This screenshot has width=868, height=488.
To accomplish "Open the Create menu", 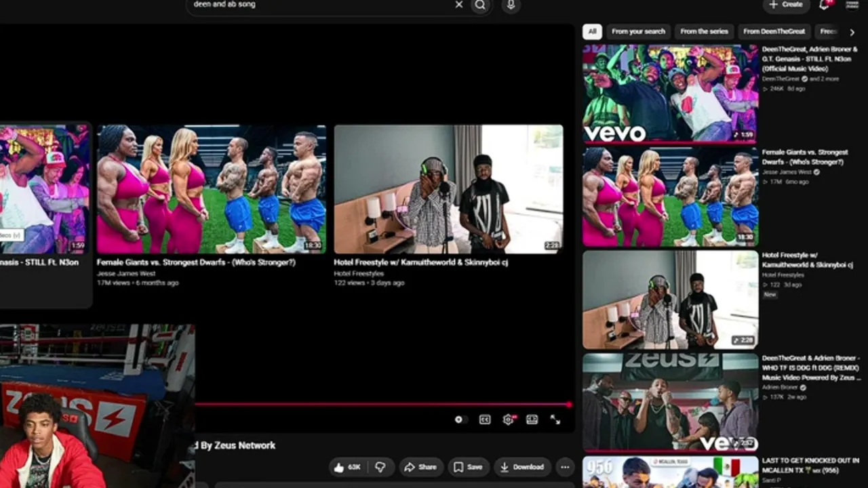I will pos(786,4).
